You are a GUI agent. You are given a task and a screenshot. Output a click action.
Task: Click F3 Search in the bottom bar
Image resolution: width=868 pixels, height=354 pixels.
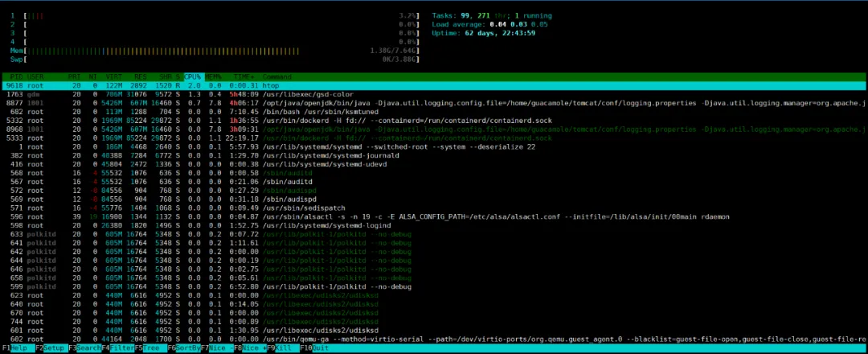coord(85,348)
